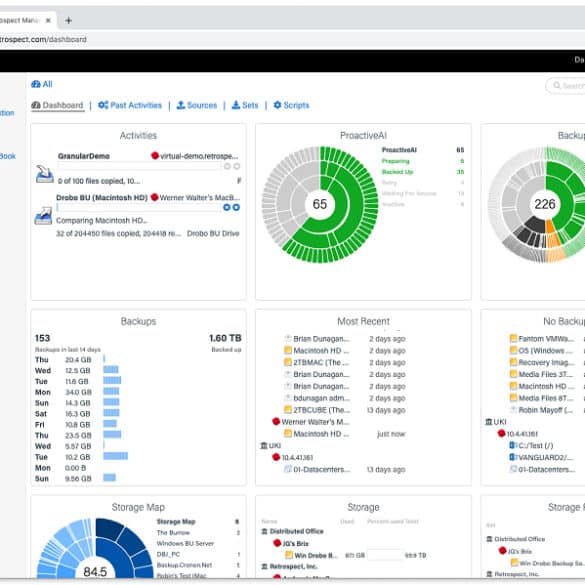Click Retrospect, Inc. in the Storage panel
Viewport: 585px width, 585px height.
pos(293,567)
